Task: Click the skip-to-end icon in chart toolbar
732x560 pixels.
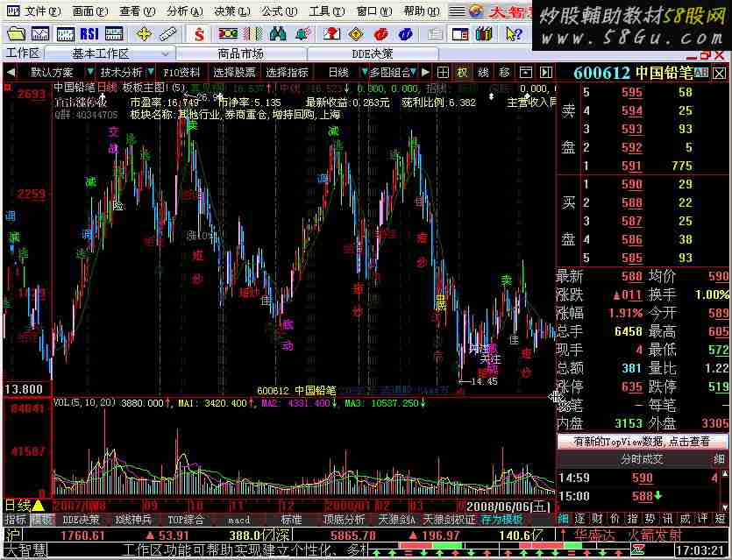Action: [546, 73]
